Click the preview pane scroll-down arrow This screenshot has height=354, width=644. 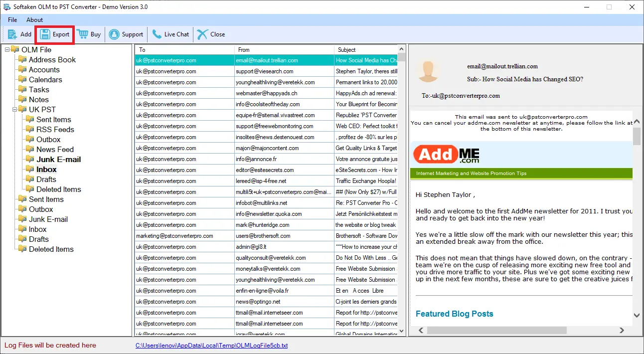click(637, 315)
